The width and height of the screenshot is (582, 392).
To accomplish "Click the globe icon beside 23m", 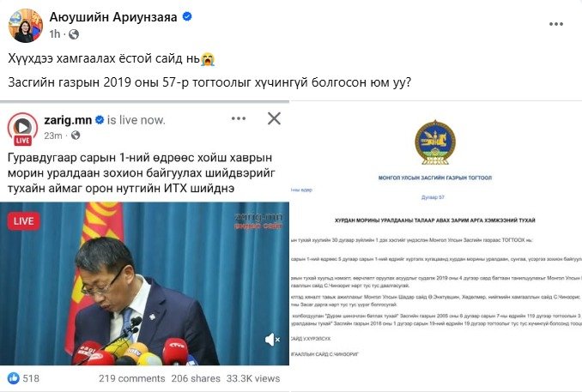I will click(x=76, y=136).
